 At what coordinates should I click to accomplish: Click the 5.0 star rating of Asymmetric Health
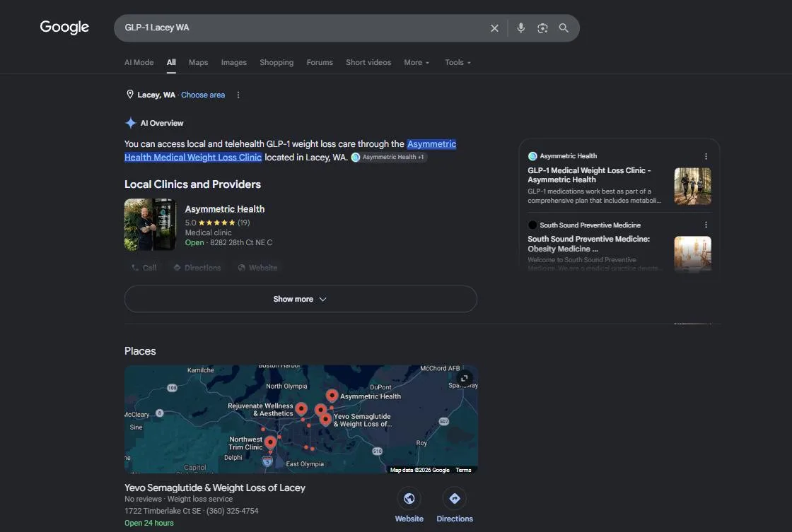217,223
